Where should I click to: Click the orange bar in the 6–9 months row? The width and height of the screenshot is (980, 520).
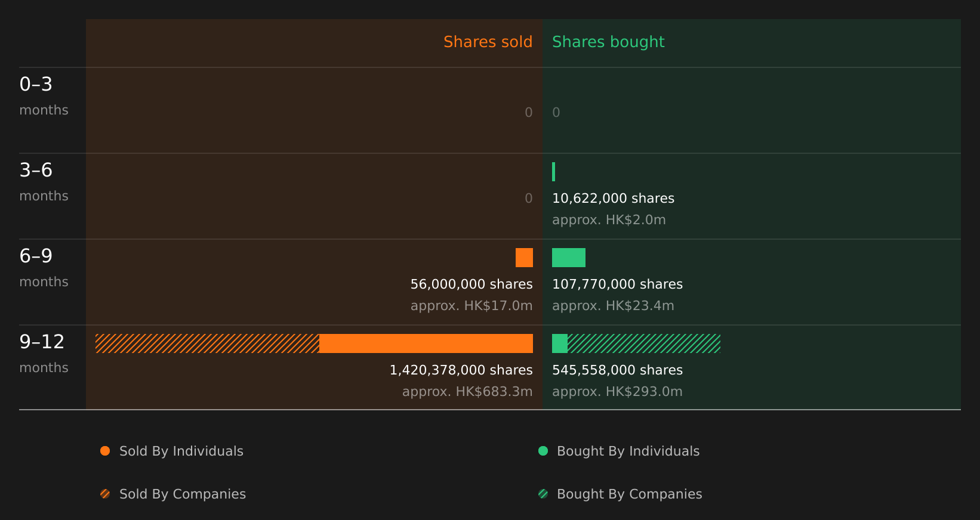(x=524, y=258)
